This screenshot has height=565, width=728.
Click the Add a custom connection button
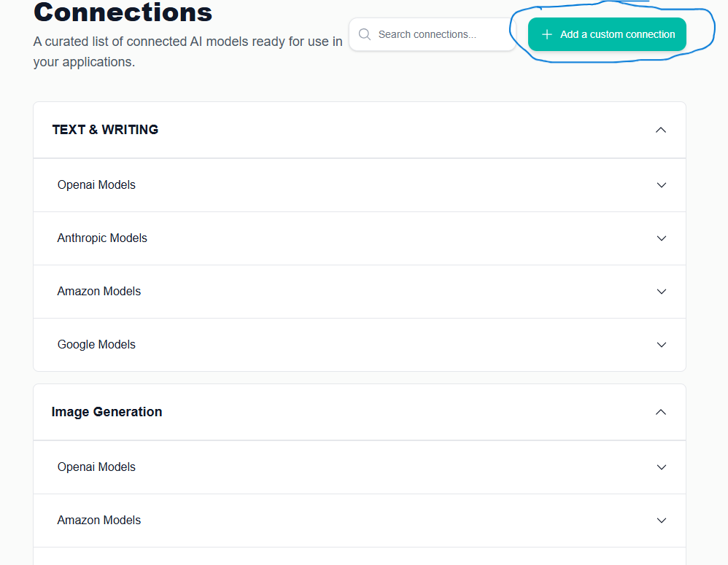click(607, 34)
